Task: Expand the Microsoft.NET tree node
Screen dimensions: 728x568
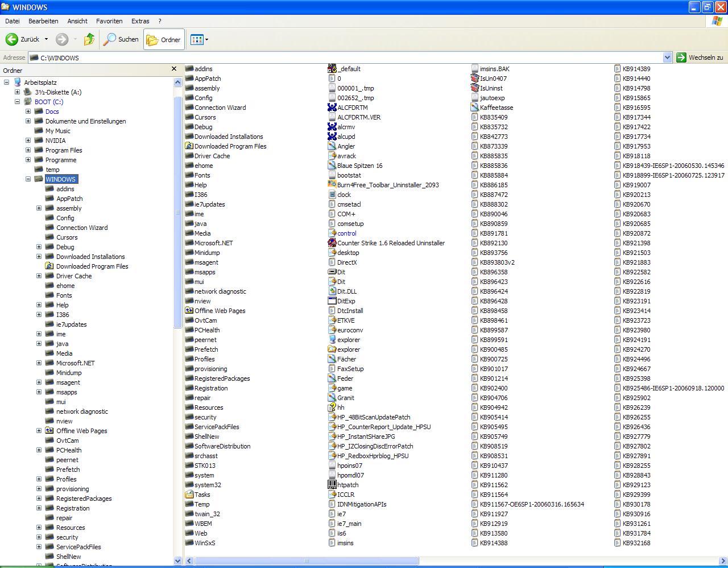Action: coord(39,363)
